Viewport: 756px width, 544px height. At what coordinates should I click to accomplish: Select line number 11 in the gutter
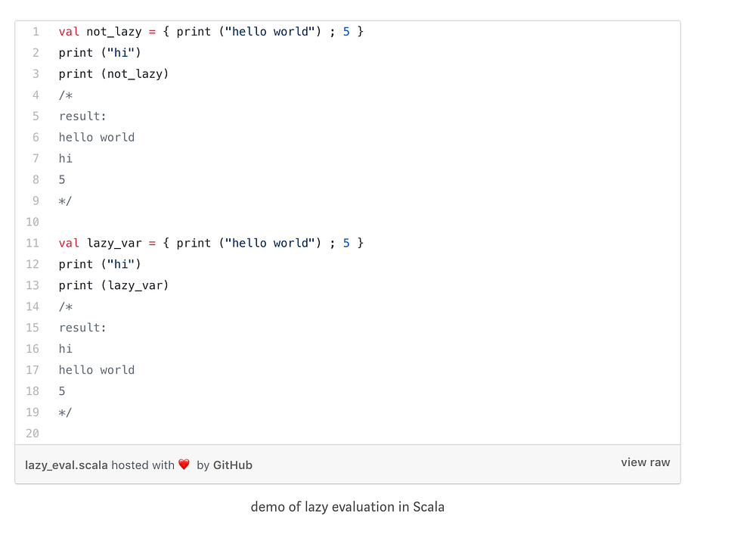coord(33,243)
